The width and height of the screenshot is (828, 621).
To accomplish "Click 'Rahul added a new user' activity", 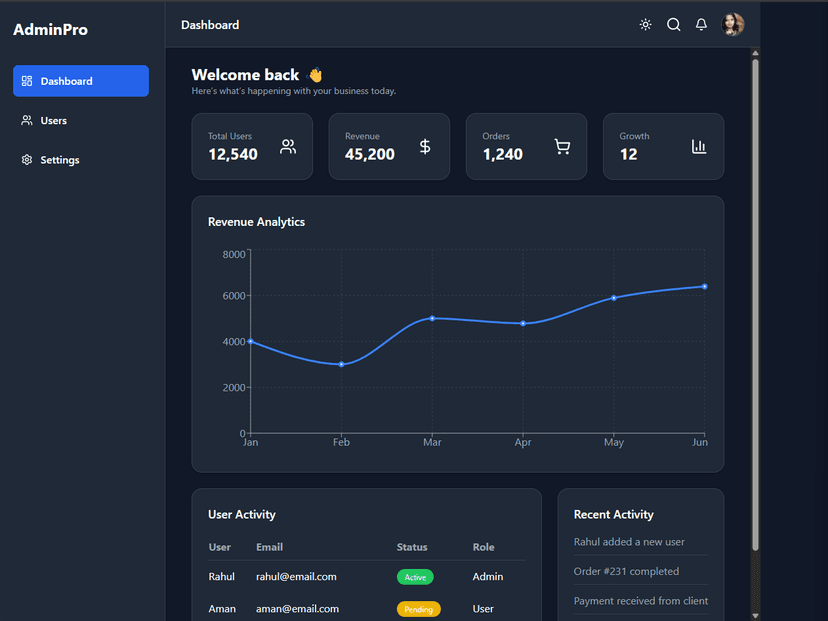I will [x=629, y=542].
